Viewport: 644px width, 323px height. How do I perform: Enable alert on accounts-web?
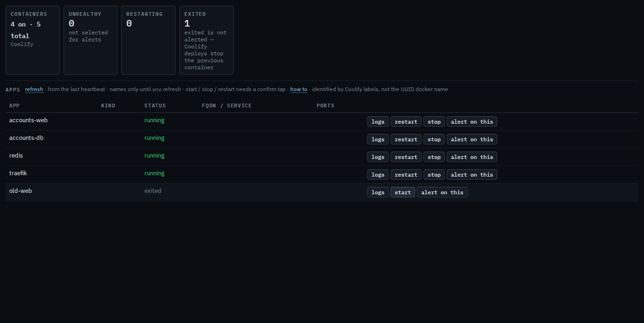coord(472,122)
